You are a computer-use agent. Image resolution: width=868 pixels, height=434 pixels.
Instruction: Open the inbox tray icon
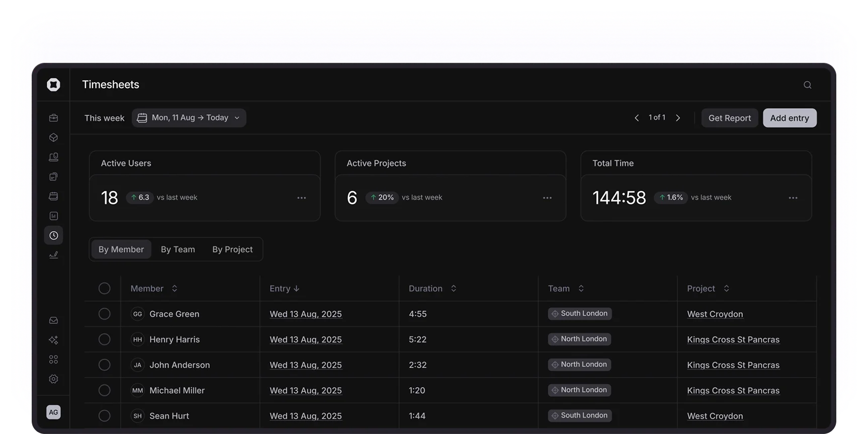[53, 320]
